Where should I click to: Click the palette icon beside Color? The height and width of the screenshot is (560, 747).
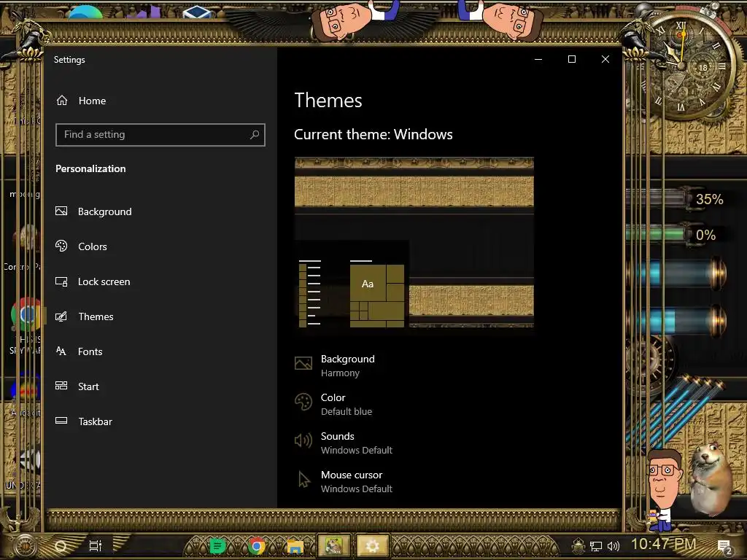tap(303, 402)
